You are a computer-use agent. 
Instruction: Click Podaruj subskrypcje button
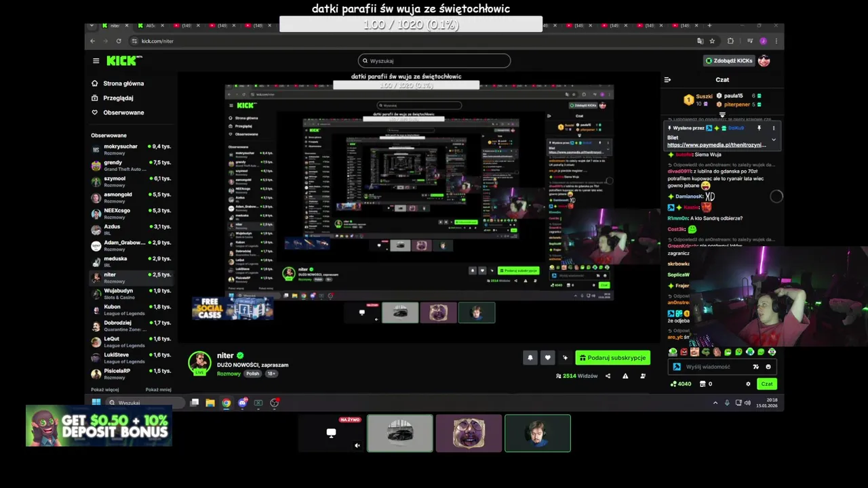613,357
